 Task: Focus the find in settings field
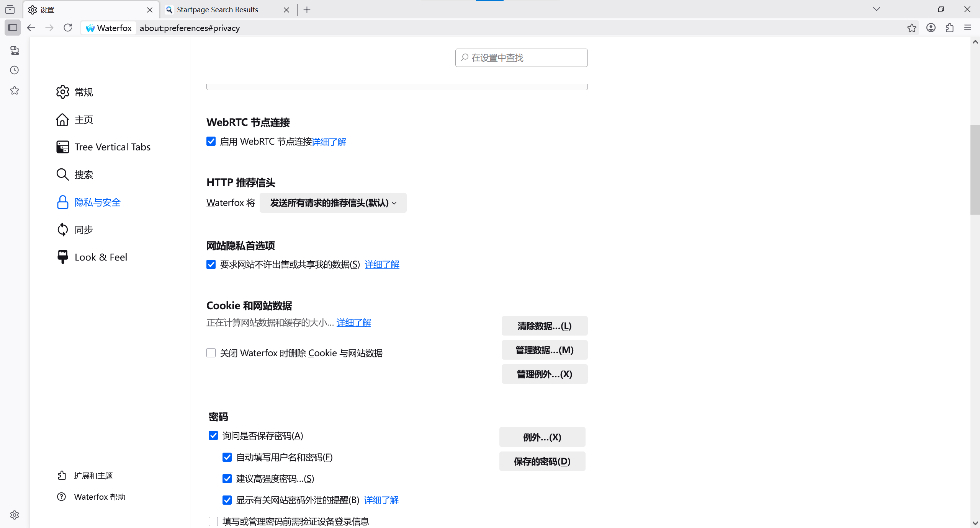[521, 58]
